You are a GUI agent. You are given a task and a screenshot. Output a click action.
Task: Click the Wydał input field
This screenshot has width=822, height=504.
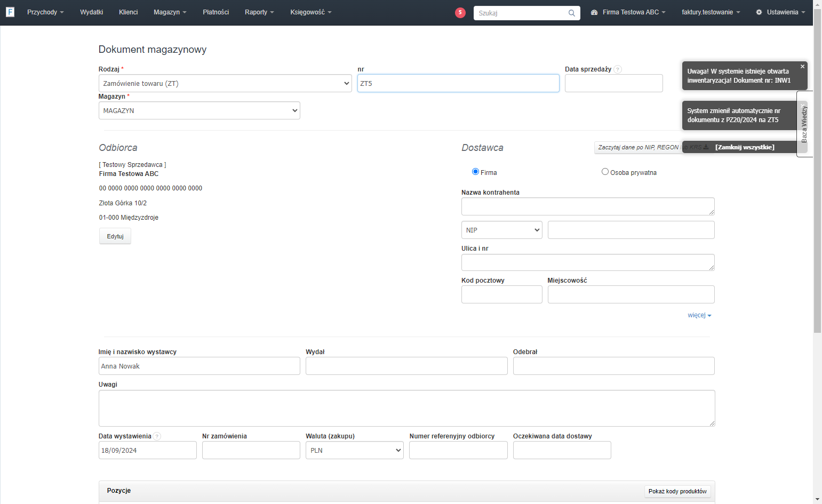(406, 366)
